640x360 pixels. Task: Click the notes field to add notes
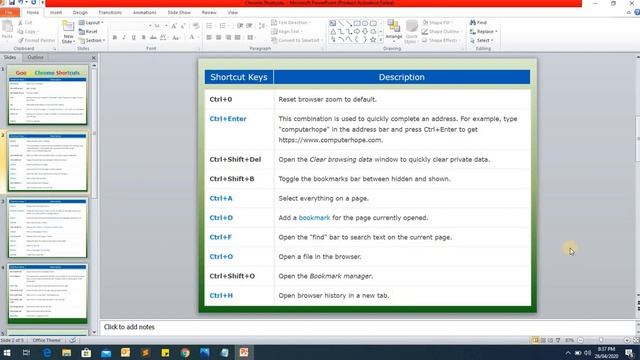(367, 327)
